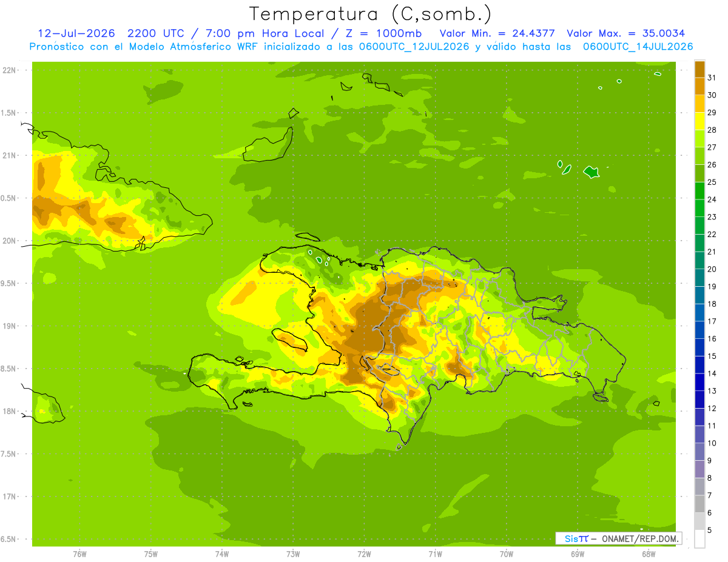Click the legend value label "24"
This screenshot has width=728, height=562.
tap(712, 199)
